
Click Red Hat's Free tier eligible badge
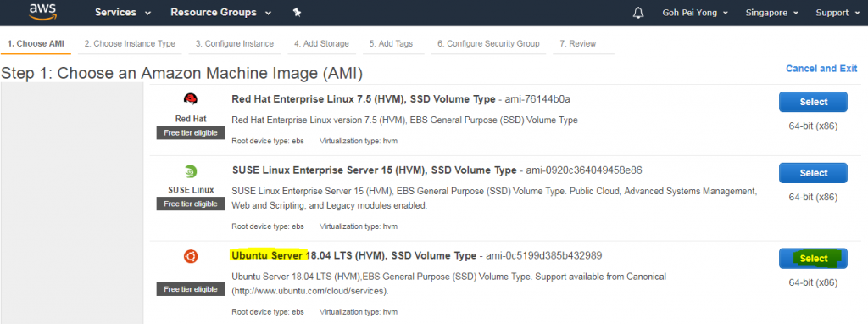191,133
